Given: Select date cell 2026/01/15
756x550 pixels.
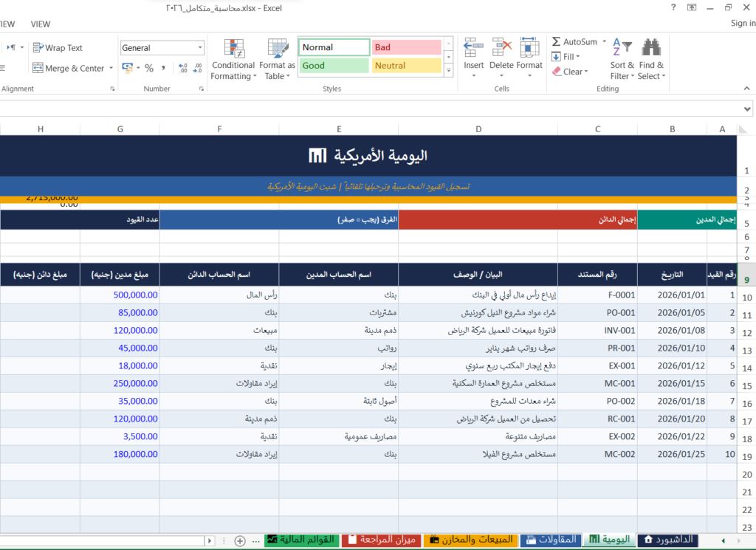Looking at the screenshot, I should pyautogui.click(x=672, y=384).
